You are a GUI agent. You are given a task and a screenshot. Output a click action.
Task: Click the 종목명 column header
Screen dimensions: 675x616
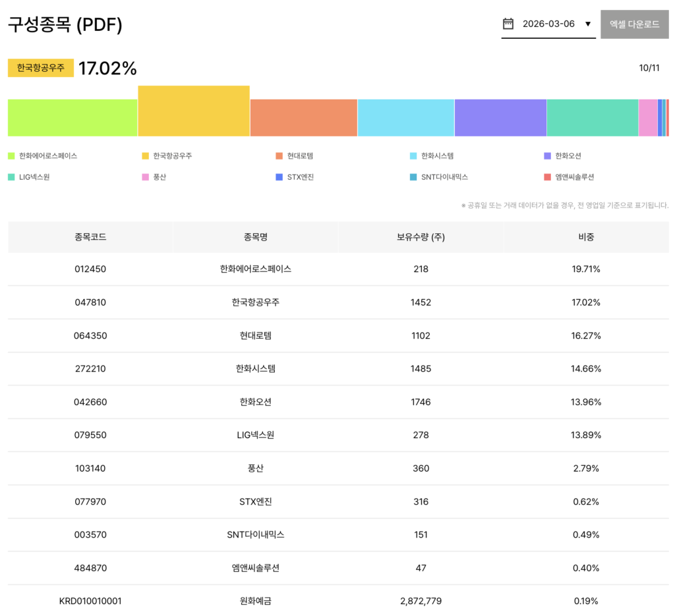[255, 237]
